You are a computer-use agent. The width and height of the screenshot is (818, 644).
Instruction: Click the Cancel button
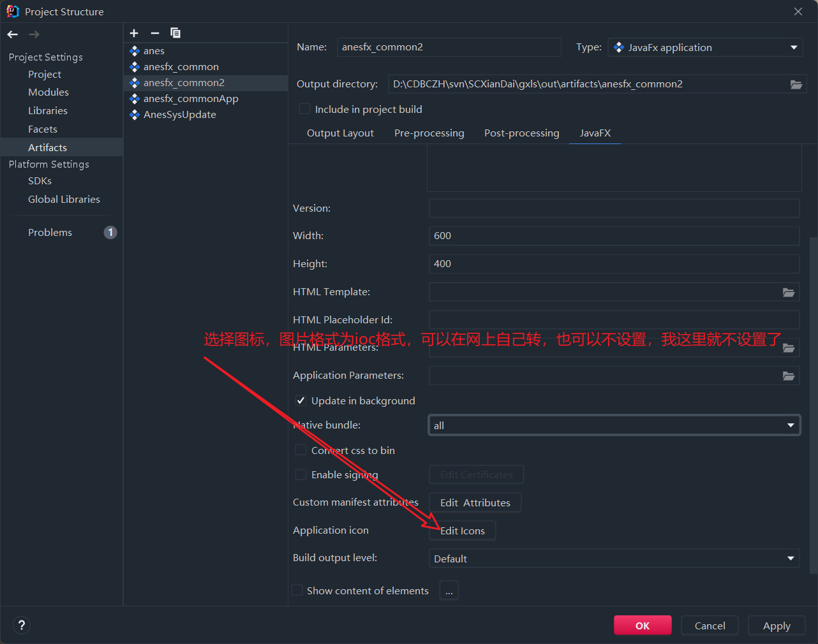click(x=710, y=626)
